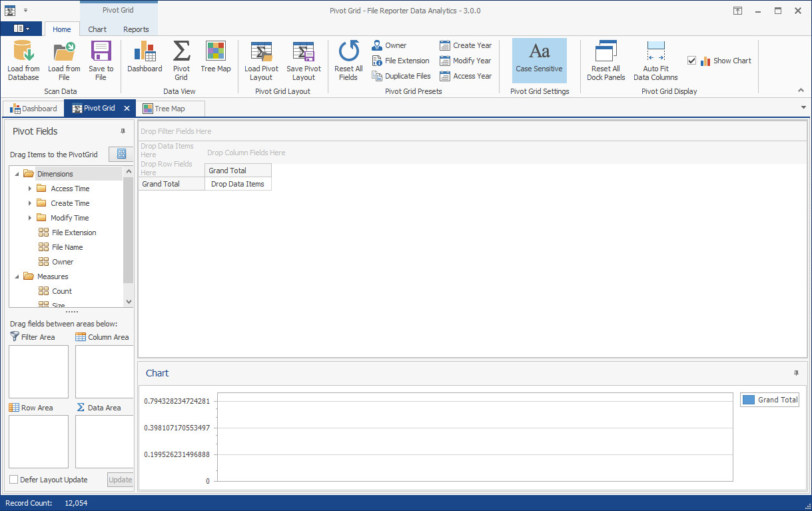Pin the Chart panel
Screen dimensions: 812x511
pos(796,373)
